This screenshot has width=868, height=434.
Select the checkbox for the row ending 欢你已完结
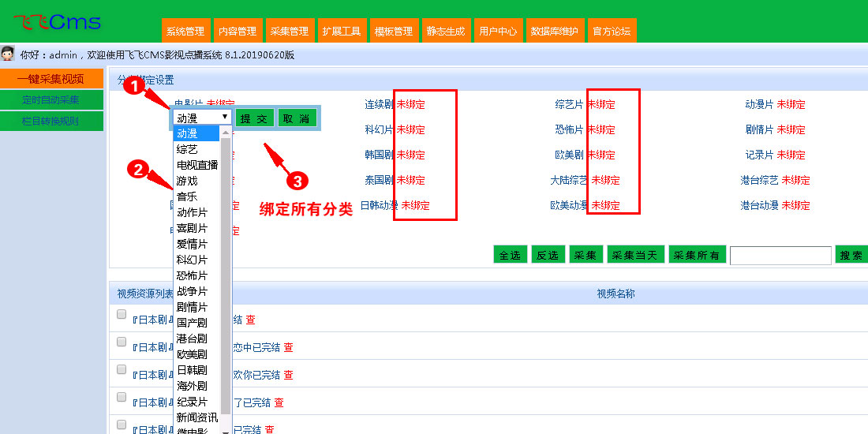(122, 369)
